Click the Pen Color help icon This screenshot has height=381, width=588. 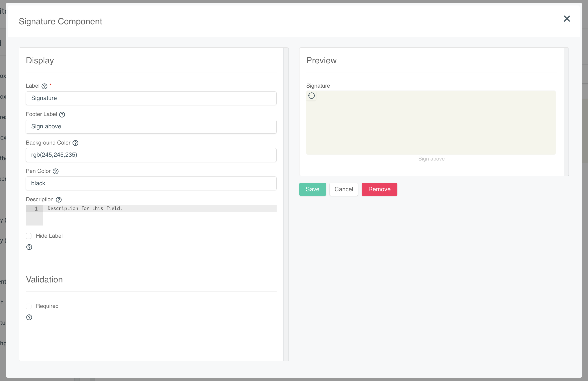click(56, 171)
